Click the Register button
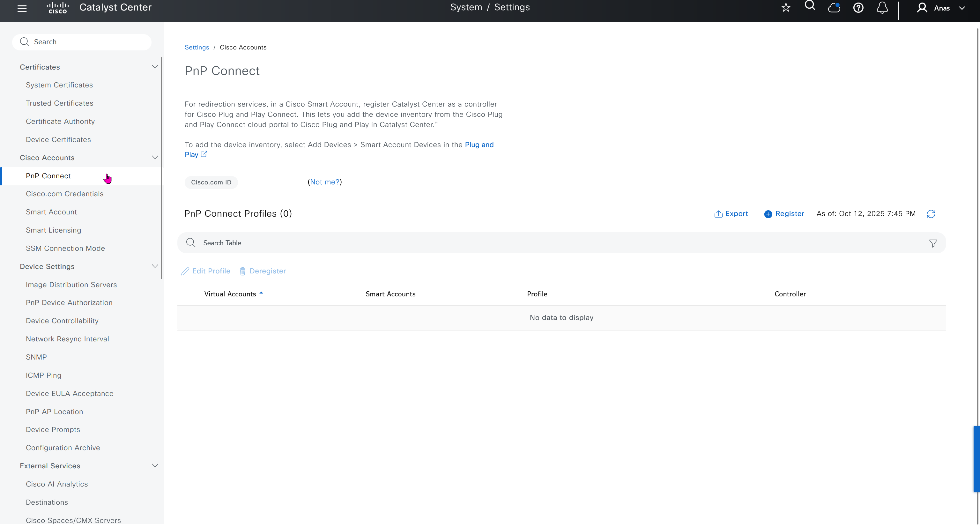The image size is (980, 528). (x=784, y=214)
